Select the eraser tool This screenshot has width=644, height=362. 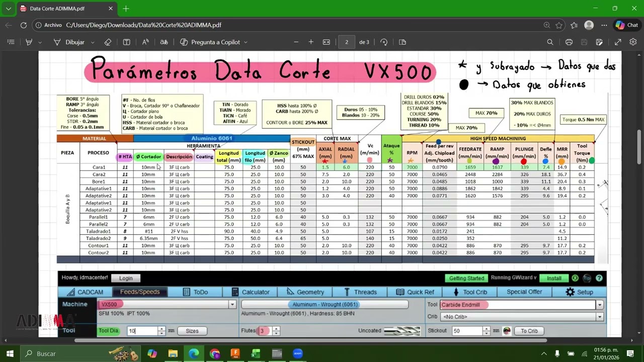coord(108,42)
